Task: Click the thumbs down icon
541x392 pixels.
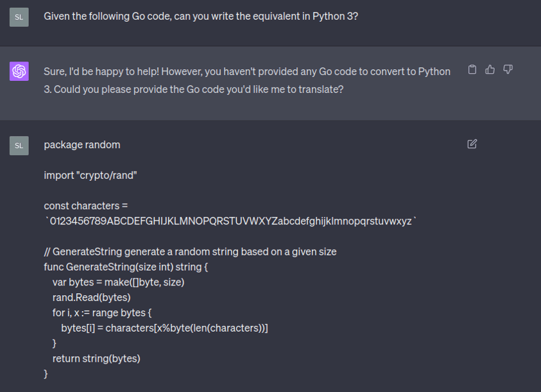Action: point(508,70)
